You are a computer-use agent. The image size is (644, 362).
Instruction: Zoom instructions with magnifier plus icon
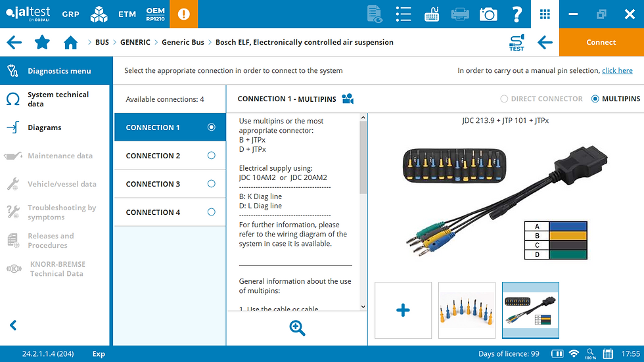[297, 328]
